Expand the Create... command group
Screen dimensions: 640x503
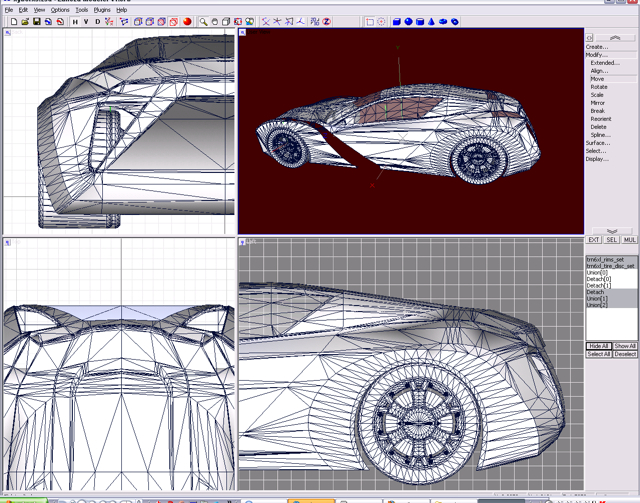(597, 47)
